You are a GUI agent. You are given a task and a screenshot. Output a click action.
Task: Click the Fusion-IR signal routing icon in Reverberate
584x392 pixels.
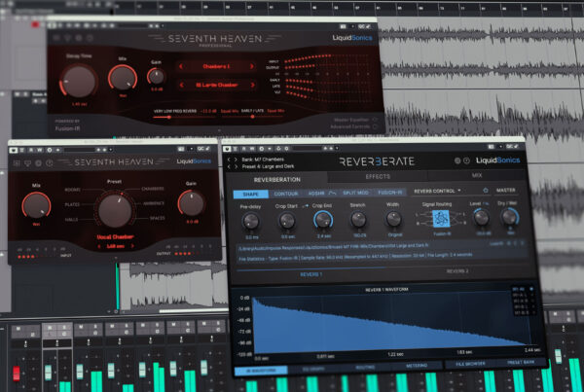441,218
